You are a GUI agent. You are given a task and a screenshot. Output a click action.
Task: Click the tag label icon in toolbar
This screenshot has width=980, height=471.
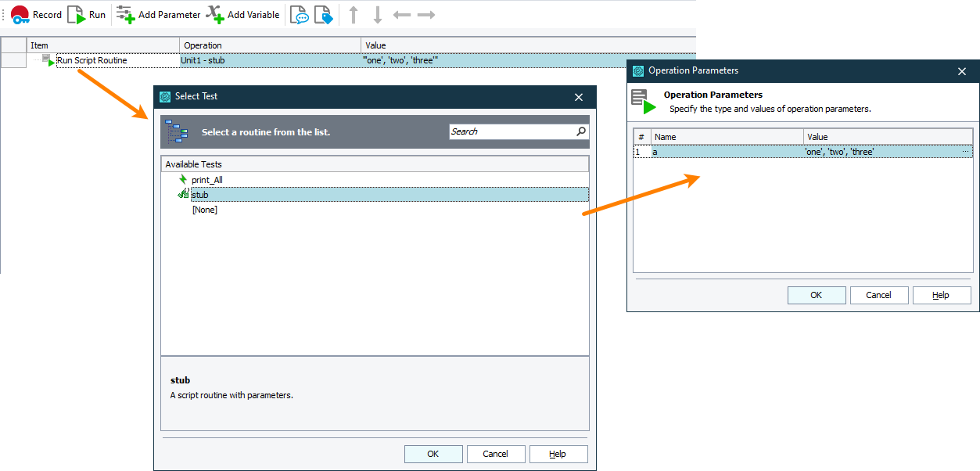[324, 15]
